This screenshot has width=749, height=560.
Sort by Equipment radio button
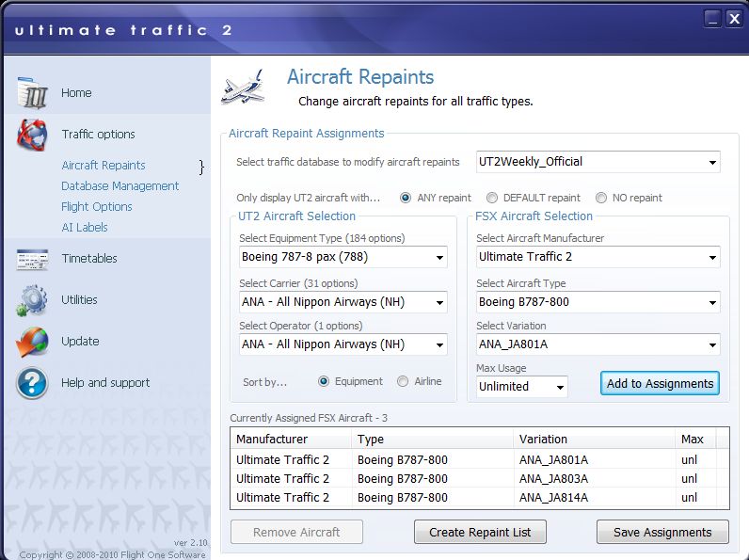pyautogui.click(x=324, y=381)
